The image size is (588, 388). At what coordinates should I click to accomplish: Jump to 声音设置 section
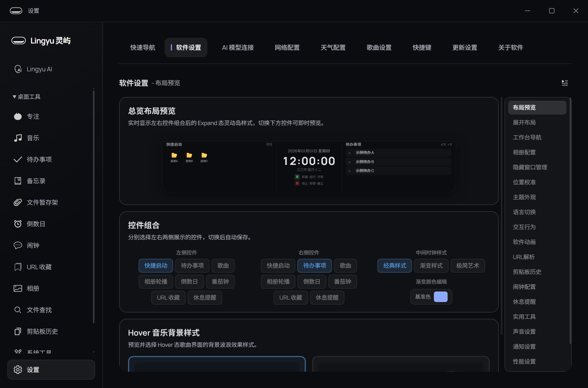point(537,332)
